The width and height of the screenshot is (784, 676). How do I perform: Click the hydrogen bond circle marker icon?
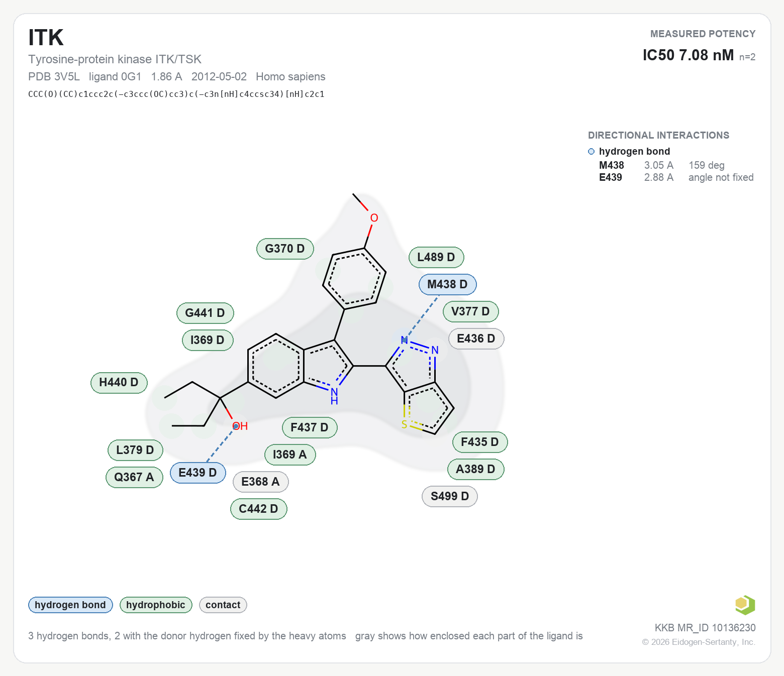[x=591, y=152]
